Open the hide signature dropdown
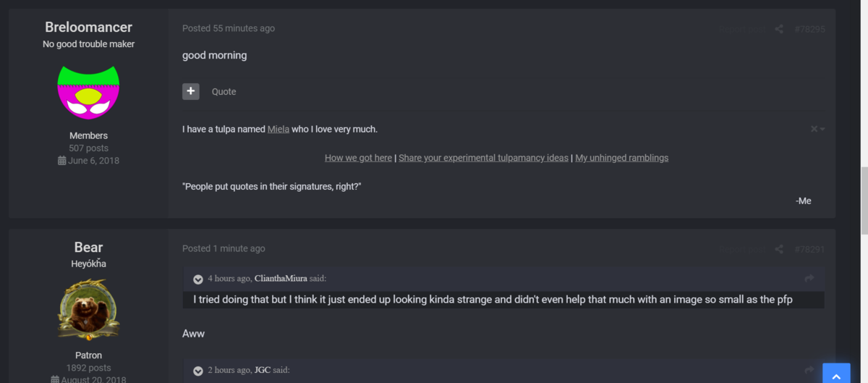868x383 pixels. pyautogui.click(x=817, y=129)
